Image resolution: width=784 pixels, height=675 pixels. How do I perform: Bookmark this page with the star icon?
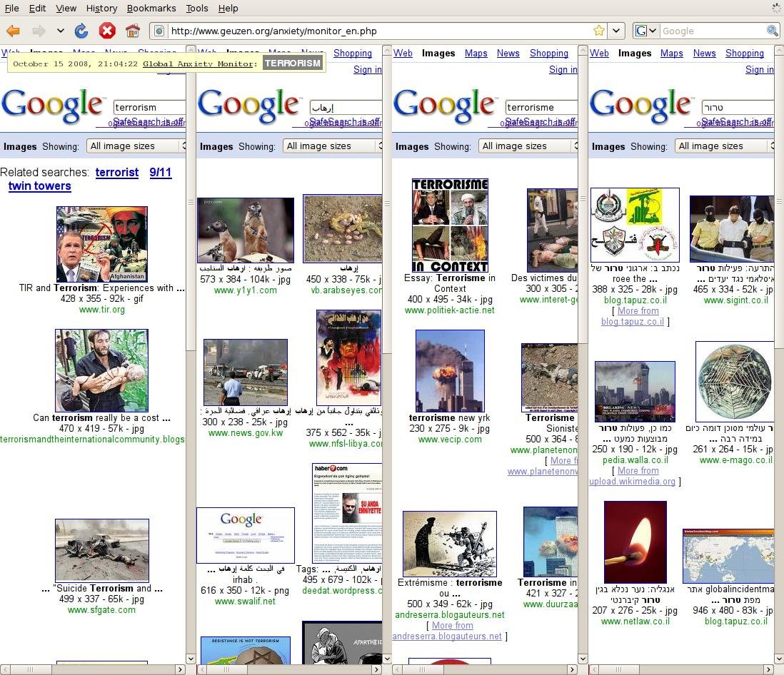tap(599, 31)
